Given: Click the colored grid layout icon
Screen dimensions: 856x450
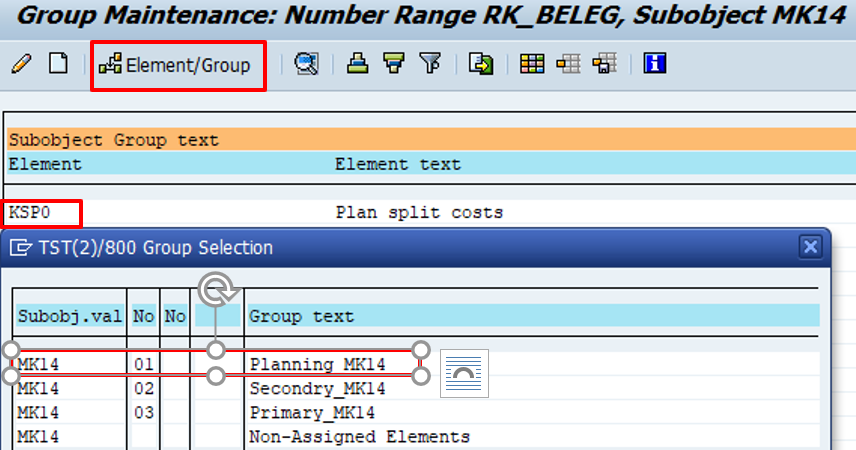Looking at the screenshot, I should pos(532,65).
